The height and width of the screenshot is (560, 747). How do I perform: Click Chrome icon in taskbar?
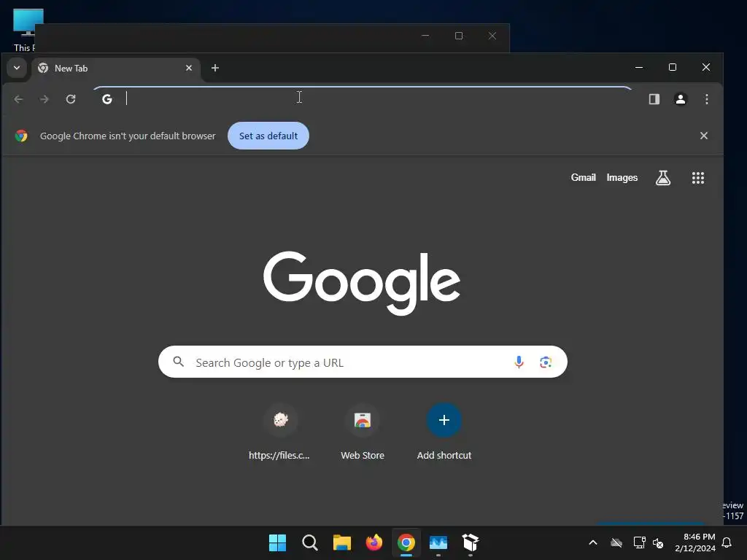coord(406,542)
